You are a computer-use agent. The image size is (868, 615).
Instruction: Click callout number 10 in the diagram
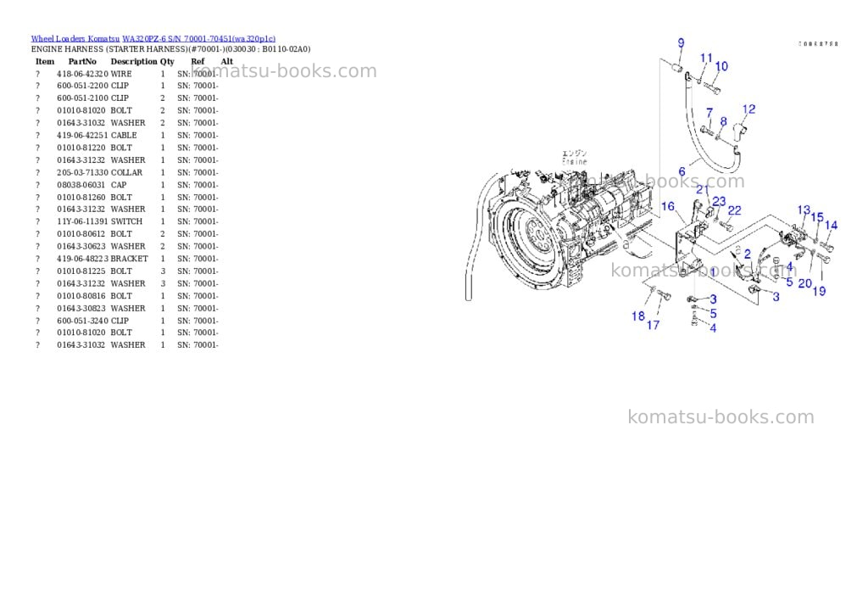coord(721,66)
